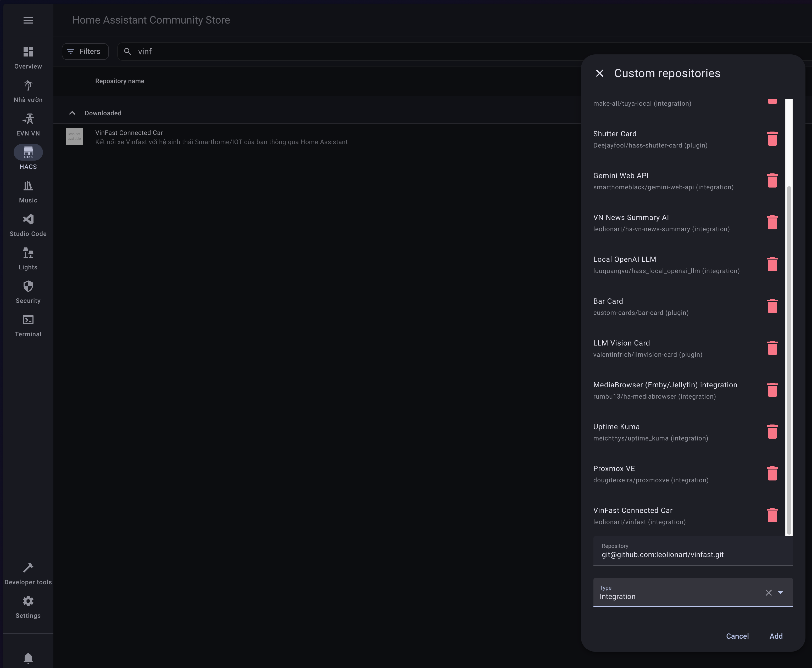The width and height of the screenshot is (812, 668).
Task: Open Studio Code from the sidebar
Action: tap(28, 225)
